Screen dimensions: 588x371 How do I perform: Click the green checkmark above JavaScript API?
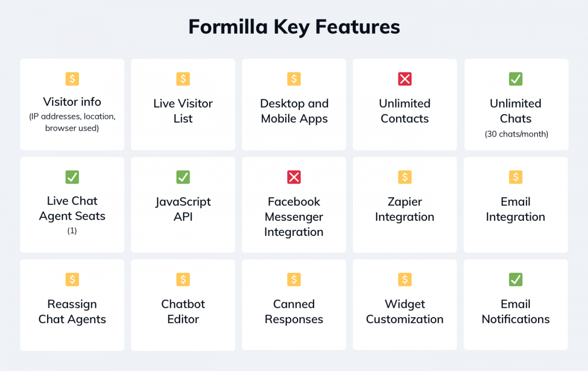[x=183, y=177]
